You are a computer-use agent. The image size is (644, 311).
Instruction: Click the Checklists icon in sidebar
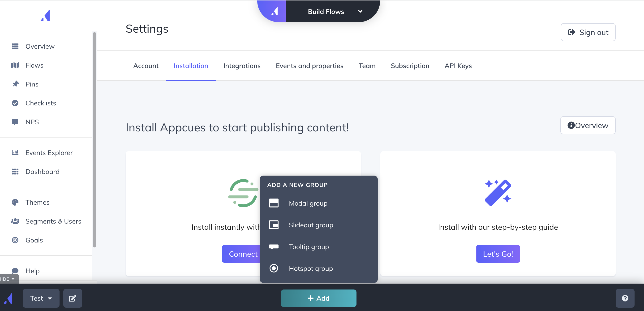coord(15,103)
